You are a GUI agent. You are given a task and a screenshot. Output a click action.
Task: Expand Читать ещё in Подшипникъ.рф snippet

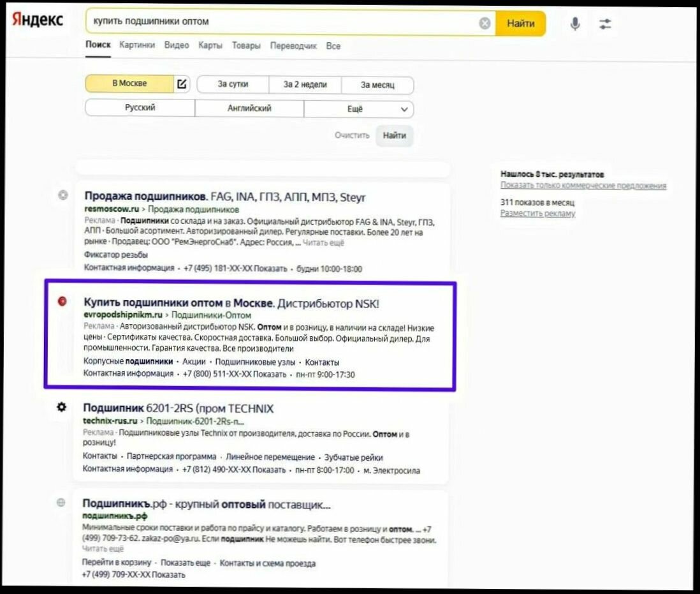(x=103, y=549)
